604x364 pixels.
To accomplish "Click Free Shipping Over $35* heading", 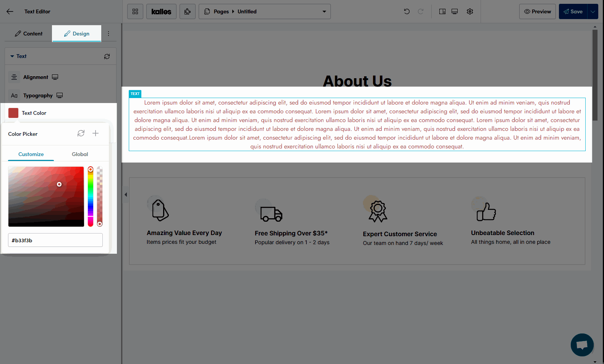I will pyautogui.click(x=291, y=233).
